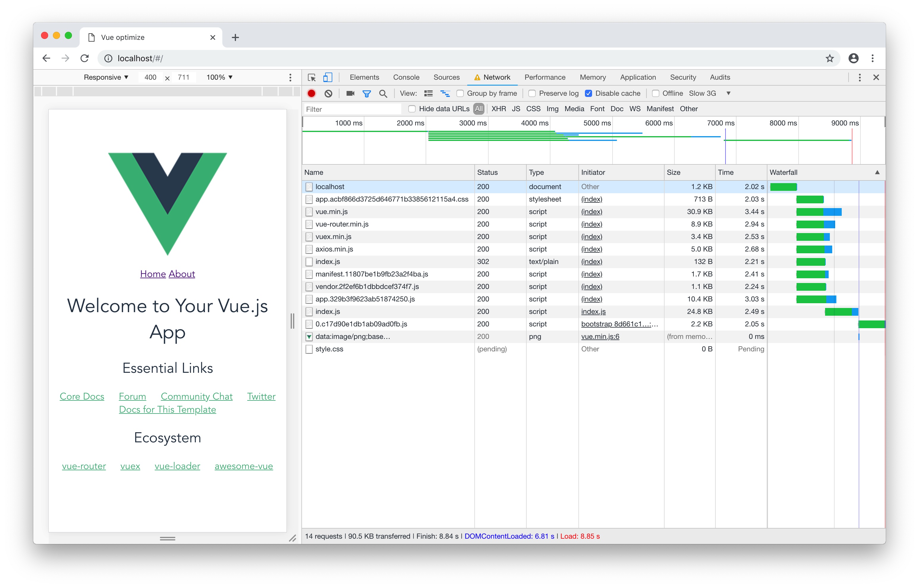Filter requests by CSS type
919x588 pixels.
coord(533,109)
